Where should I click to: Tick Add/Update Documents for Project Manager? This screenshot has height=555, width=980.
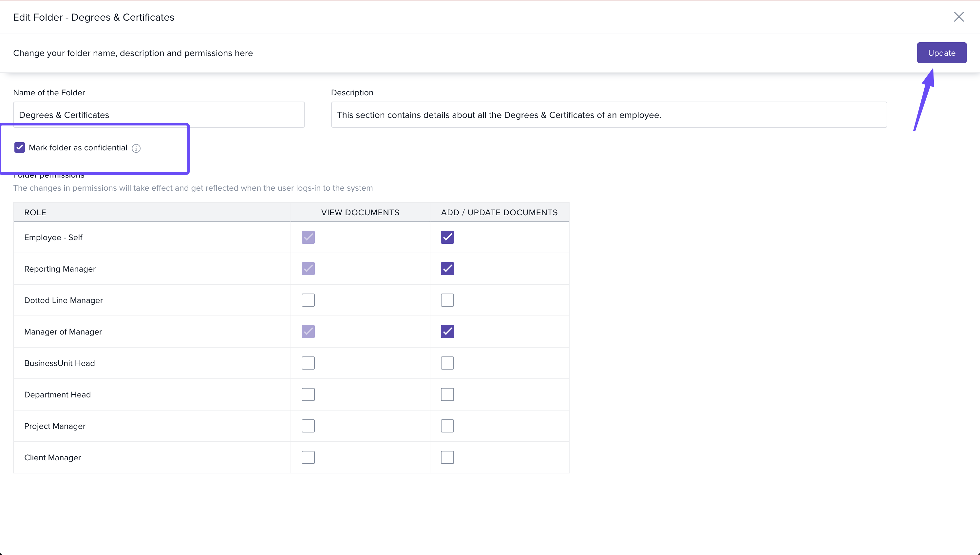click(447, 426)
